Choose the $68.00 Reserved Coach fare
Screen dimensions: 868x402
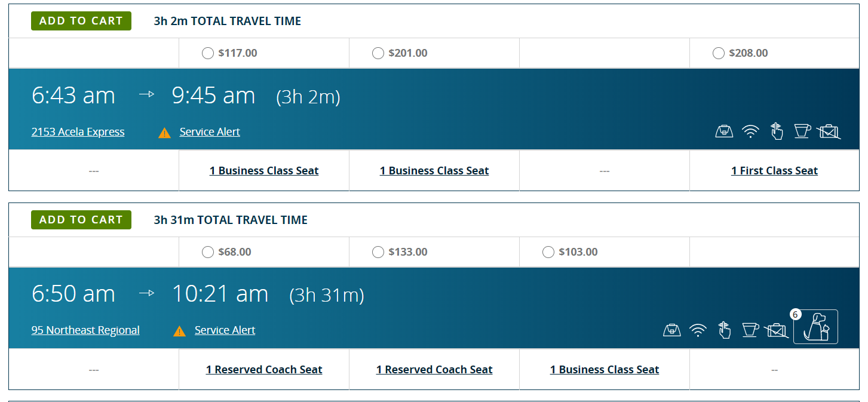click(x=208, y=252)
